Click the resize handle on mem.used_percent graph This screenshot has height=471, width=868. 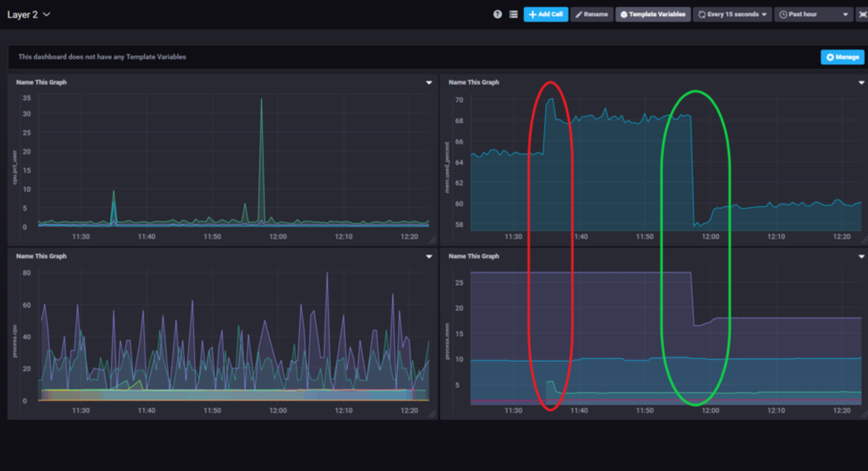click(x=864, y=240)
